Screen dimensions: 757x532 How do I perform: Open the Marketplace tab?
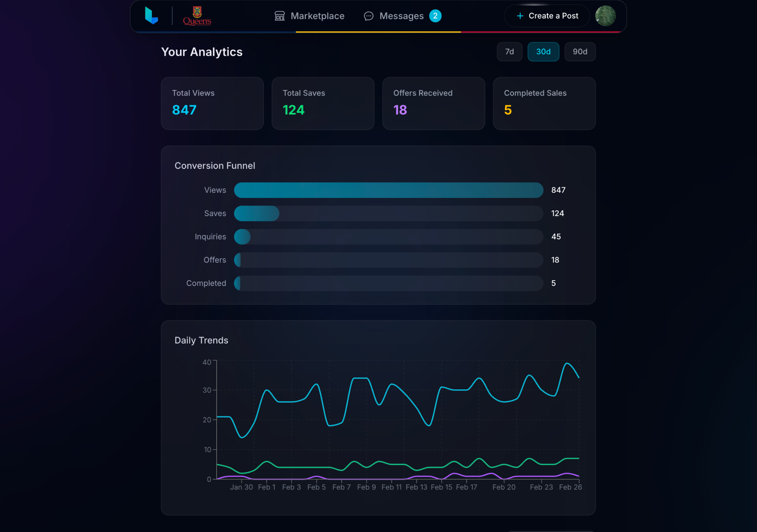(317, 16)
